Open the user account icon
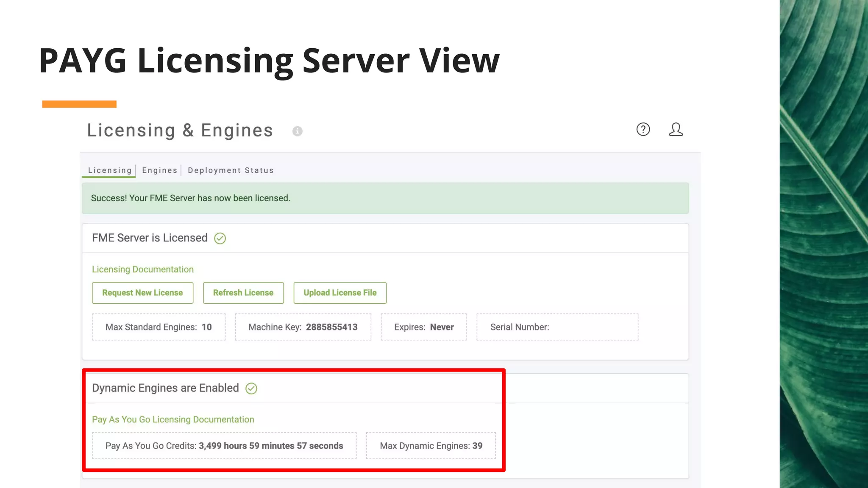The image size is (868, 488). [x=676, y=129]
